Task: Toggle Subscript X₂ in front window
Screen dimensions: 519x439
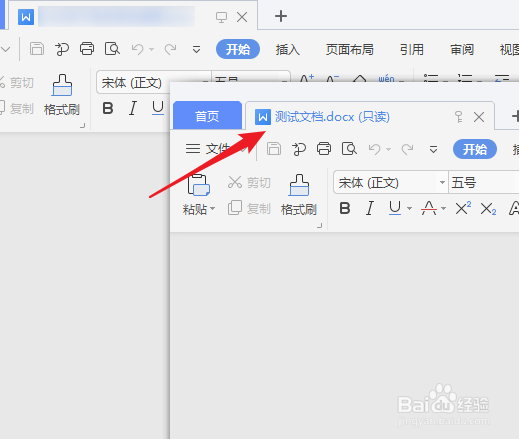Action: click(x=488, y=209)
